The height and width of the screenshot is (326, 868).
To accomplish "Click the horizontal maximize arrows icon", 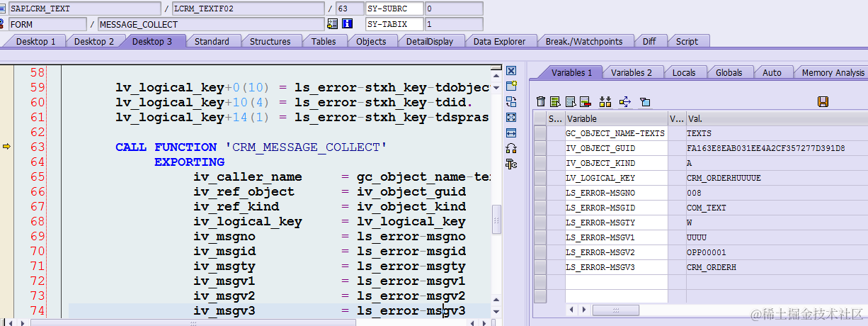I will tap(511, 133).
